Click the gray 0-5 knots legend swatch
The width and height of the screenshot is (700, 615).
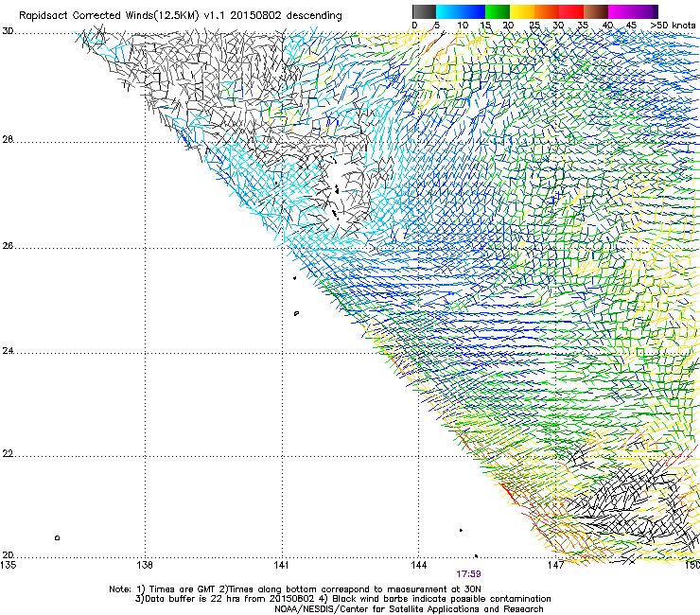[424, 11]
